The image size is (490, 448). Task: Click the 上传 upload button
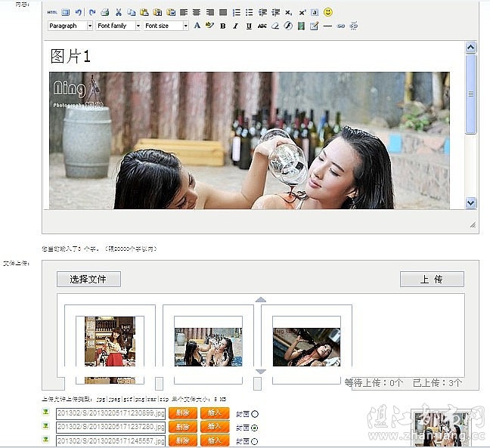click(x=431, y=280)
